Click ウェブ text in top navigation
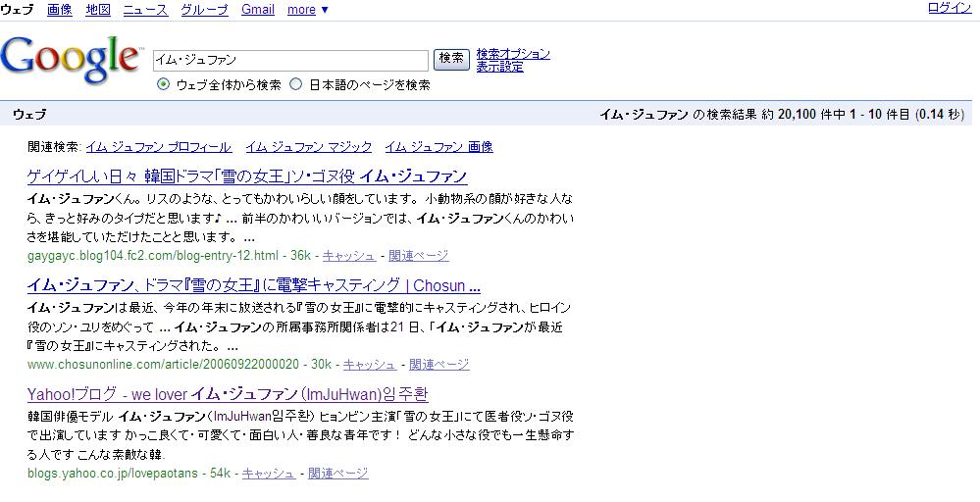The image size is (980, 502). click(x=17, y=10)
